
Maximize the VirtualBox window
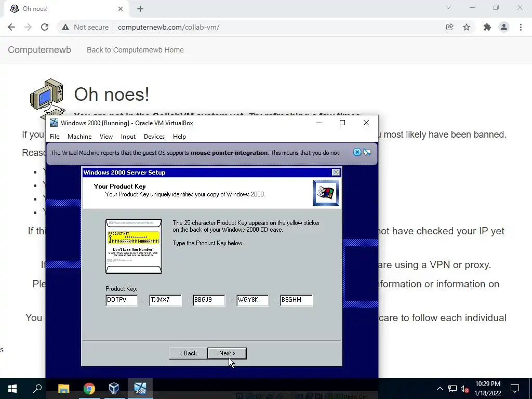coord(342,123)
